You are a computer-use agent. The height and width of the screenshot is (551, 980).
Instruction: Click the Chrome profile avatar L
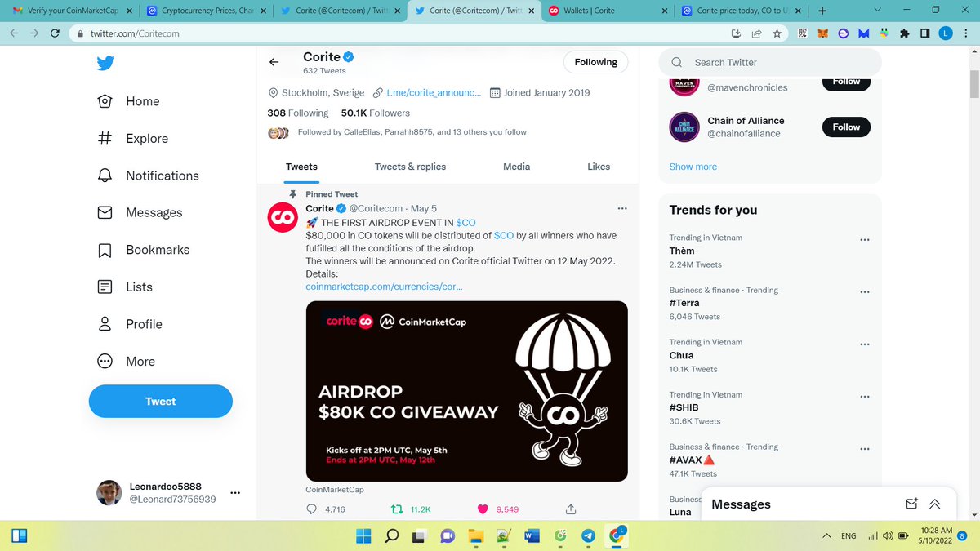point(946,33)
